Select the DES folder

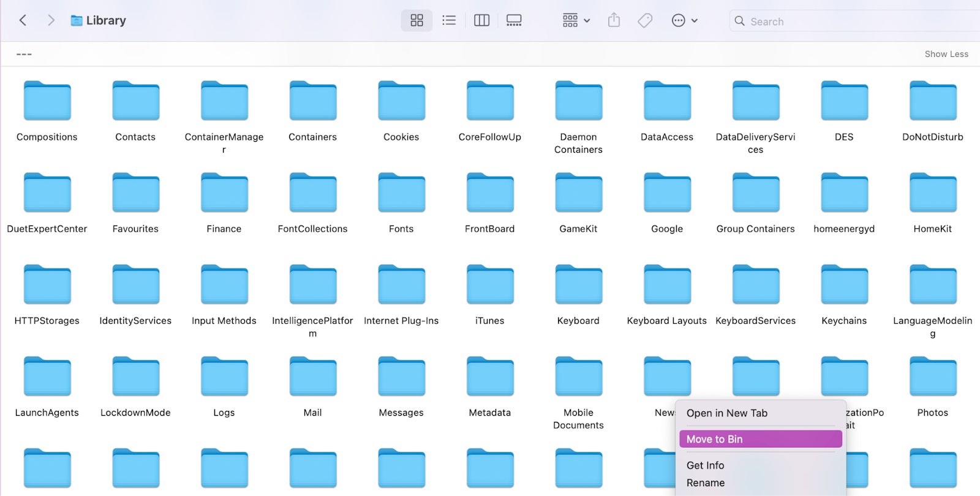tap(844, 101)
